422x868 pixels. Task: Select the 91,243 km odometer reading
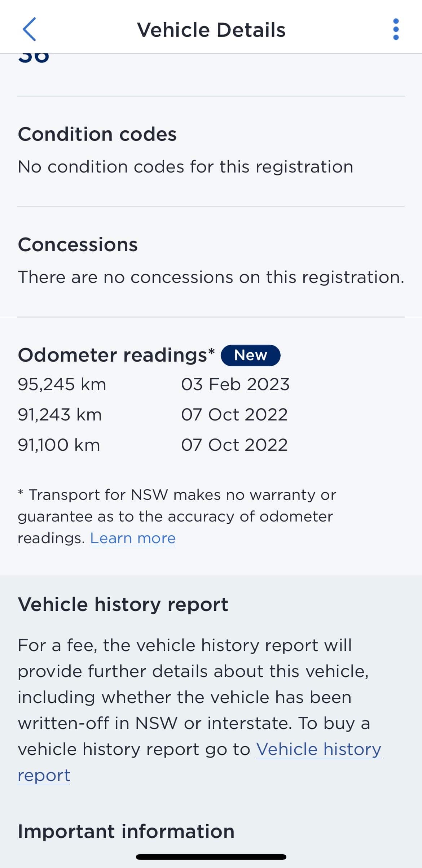click(60, 415)
